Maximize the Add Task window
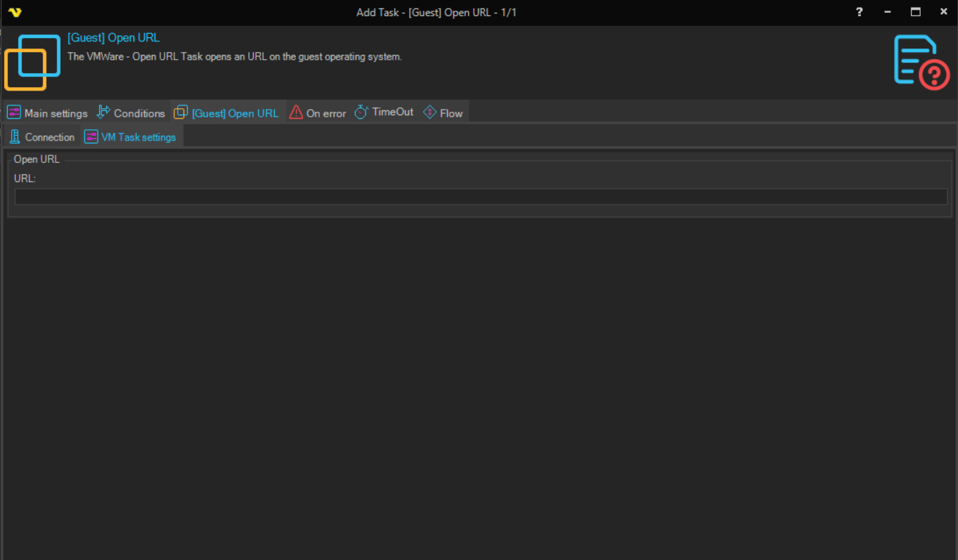The image size is (958, 560). point(915,12)
